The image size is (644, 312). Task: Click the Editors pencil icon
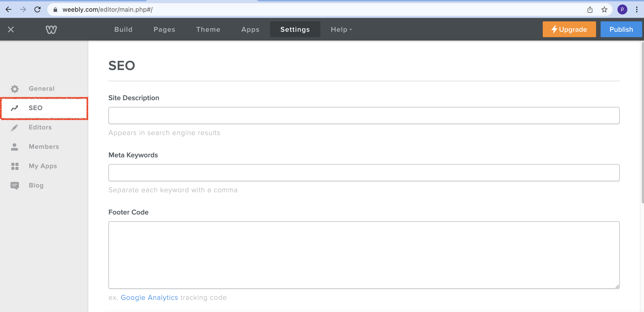pyautogui.click(x=14, y=128)
